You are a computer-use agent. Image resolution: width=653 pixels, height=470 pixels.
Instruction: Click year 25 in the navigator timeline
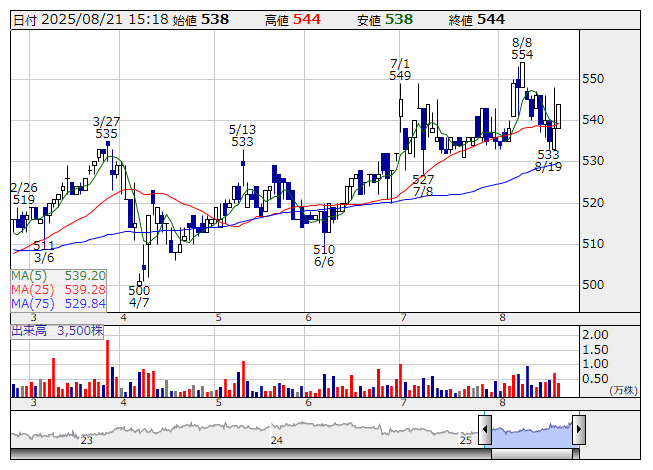(466, 440)
